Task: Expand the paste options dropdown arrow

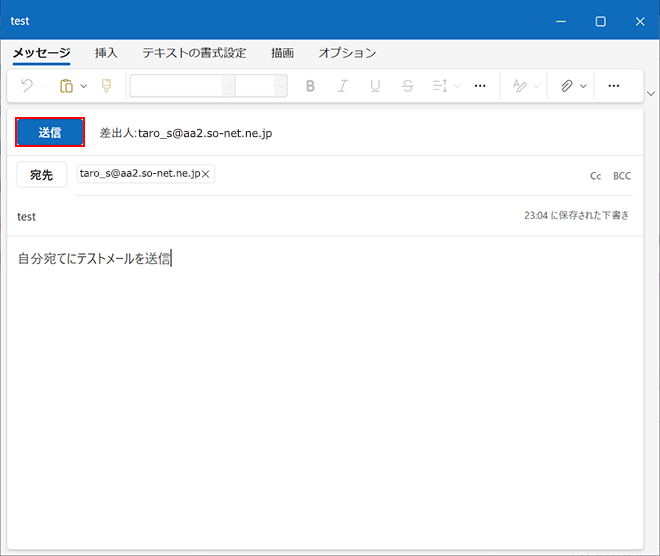Action: click(84, 86)
